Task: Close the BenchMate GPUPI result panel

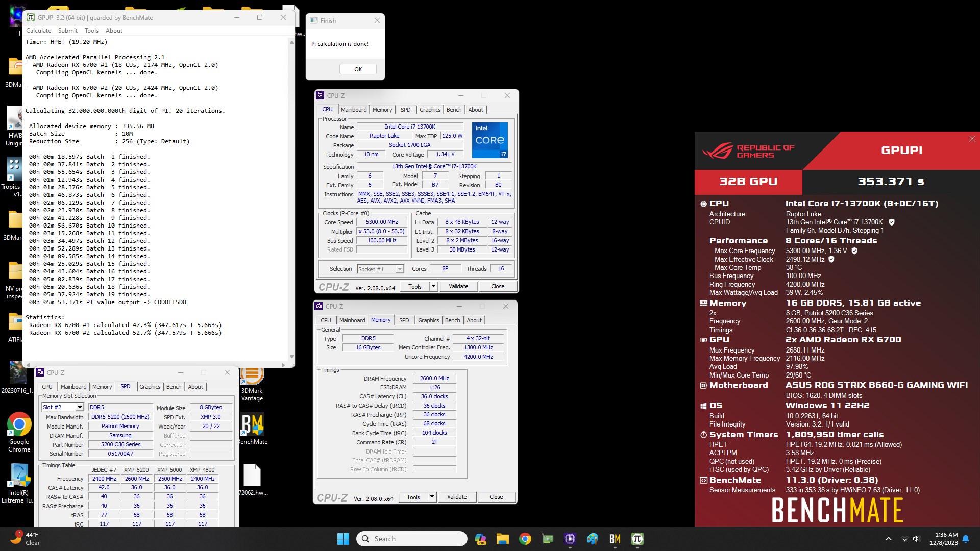Action: point(972,139)
